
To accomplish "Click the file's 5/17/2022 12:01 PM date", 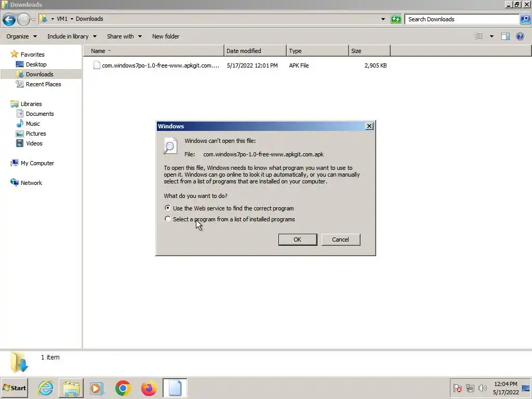I will 252,65.
